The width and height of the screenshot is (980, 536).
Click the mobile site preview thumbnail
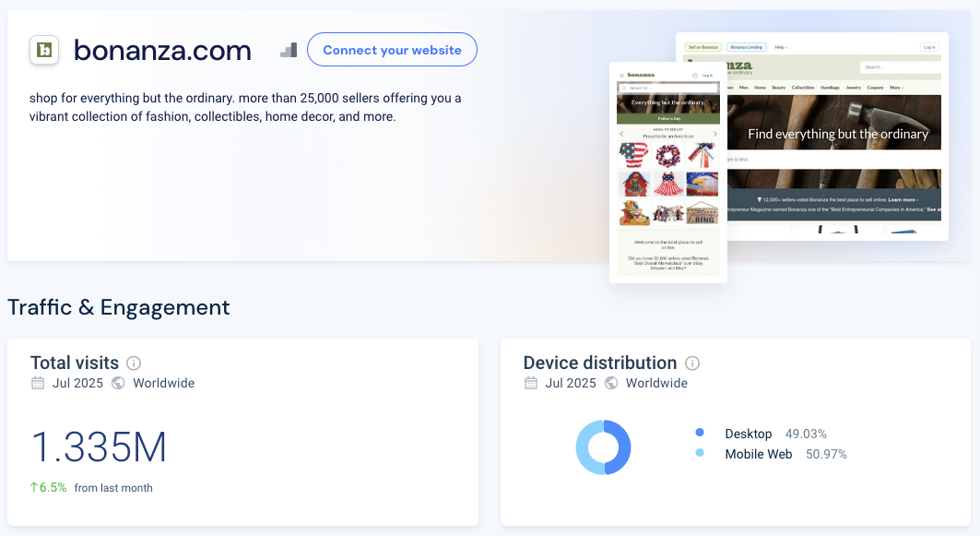[668, 172]
